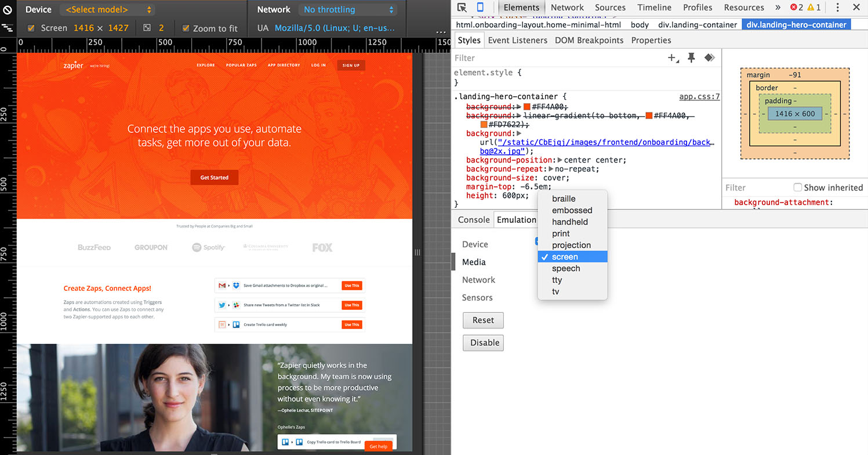Add a new style rule with the plus icon
The image size is (868, 455).
(x=671, y=58)
